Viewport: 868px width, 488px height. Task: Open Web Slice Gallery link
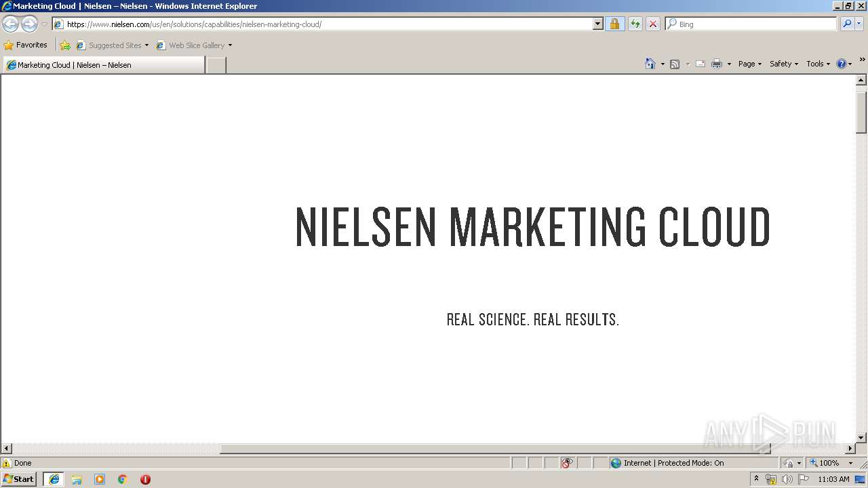click(191, 45)
